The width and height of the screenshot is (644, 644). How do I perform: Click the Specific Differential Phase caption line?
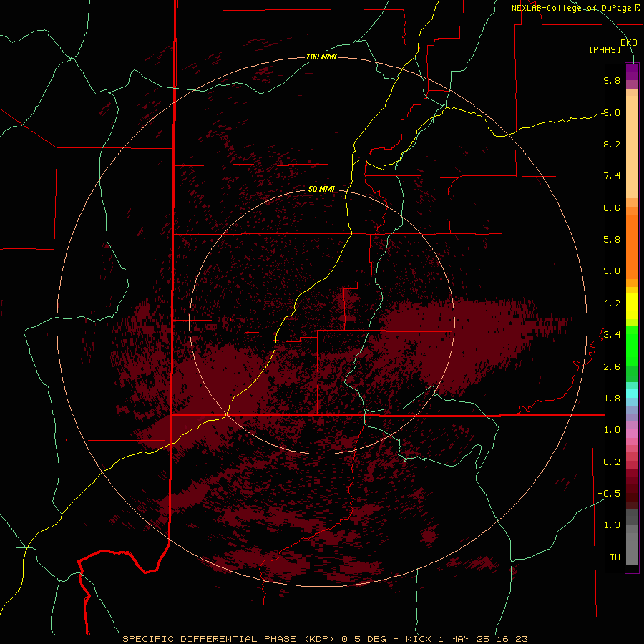point(326,639)
